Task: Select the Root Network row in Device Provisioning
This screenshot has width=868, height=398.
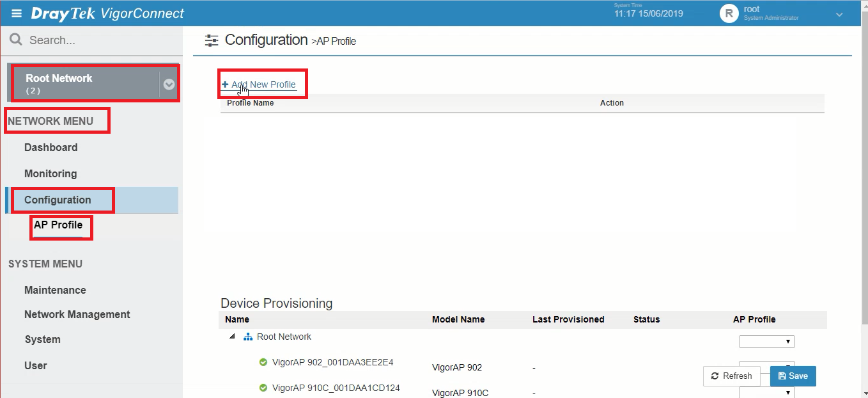Action: coord(522,337)
